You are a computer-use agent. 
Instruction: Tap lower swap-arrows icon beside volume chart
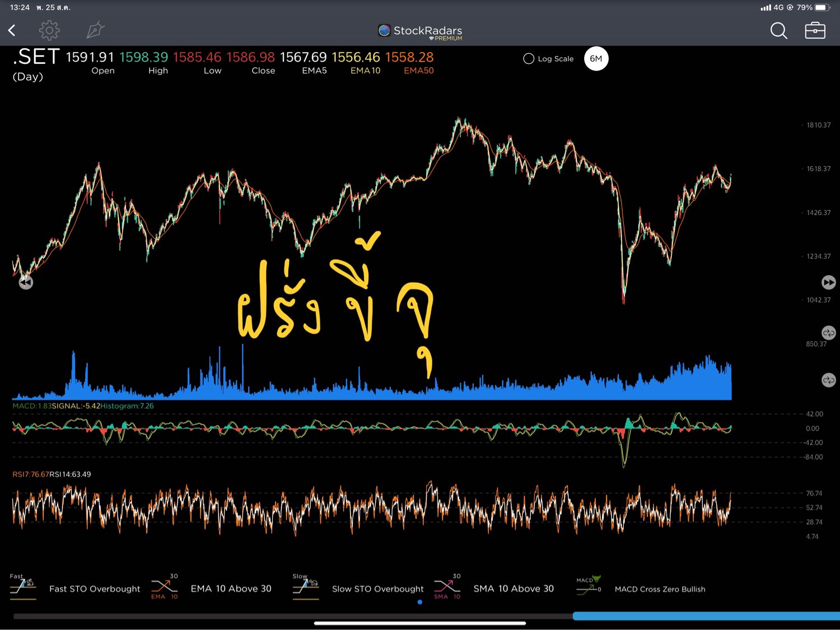coord(828,380)
